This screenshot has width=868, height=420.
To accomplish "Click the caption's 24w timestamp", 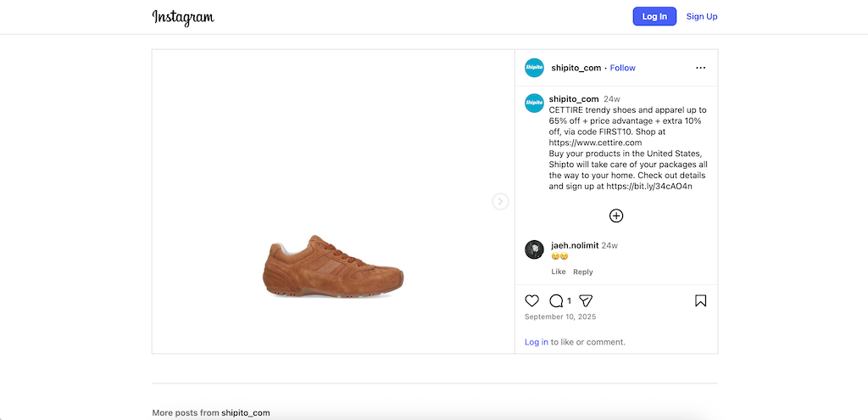I will point(612,99).
